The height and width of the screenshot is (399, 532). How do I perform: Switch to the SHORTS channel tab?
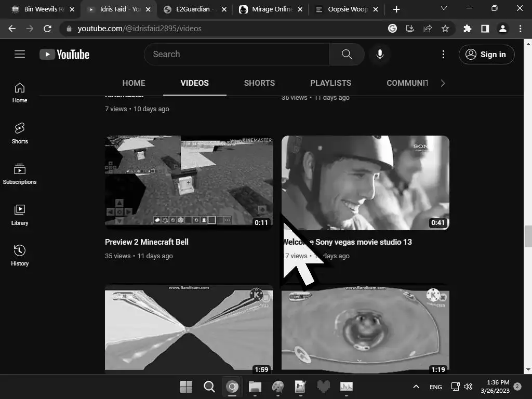[x=260, y=83]
